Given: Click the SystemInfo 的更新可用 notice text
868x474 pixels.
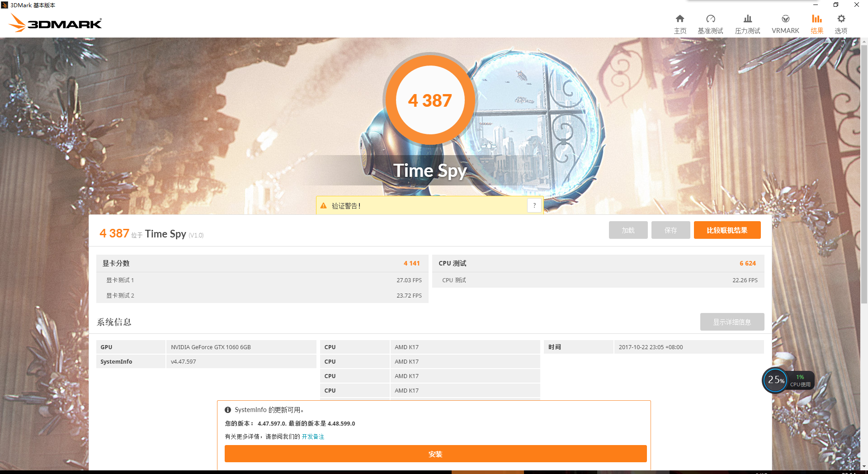Looking at the screenshot, I should (269, 410).
